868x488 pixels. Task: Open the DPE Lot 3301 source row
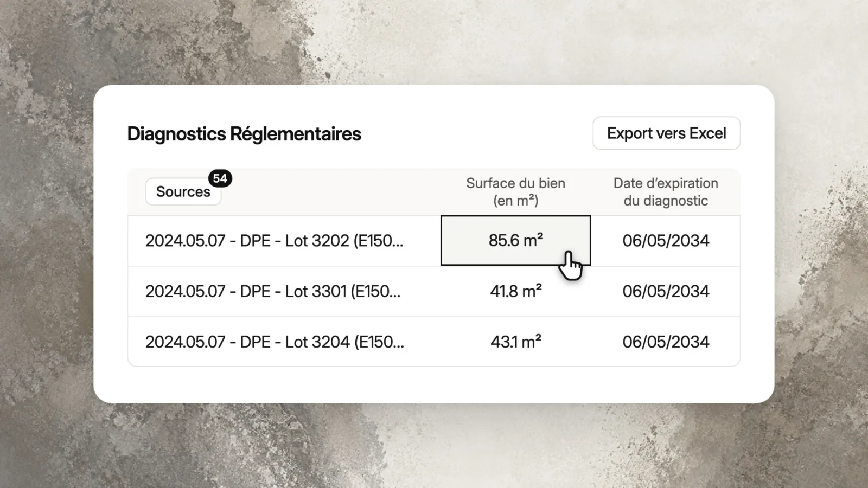click(x=273, y=291)
